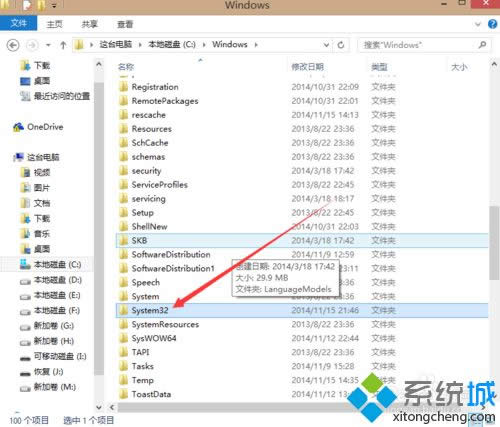Click the SysWOW64 folder icon
Viewport: 500px width, 427px height.
point(124,339)
